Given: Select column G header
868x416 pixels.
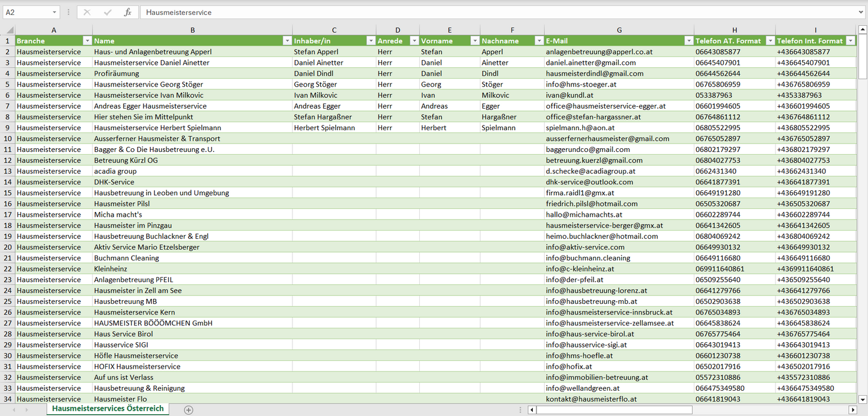Looking at the screenshot, I should (619, 30).
